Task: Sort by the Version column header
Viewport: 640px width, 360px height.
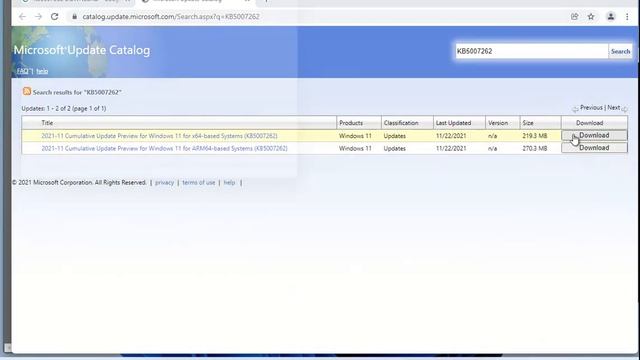Action: click(x=498, y=123)
